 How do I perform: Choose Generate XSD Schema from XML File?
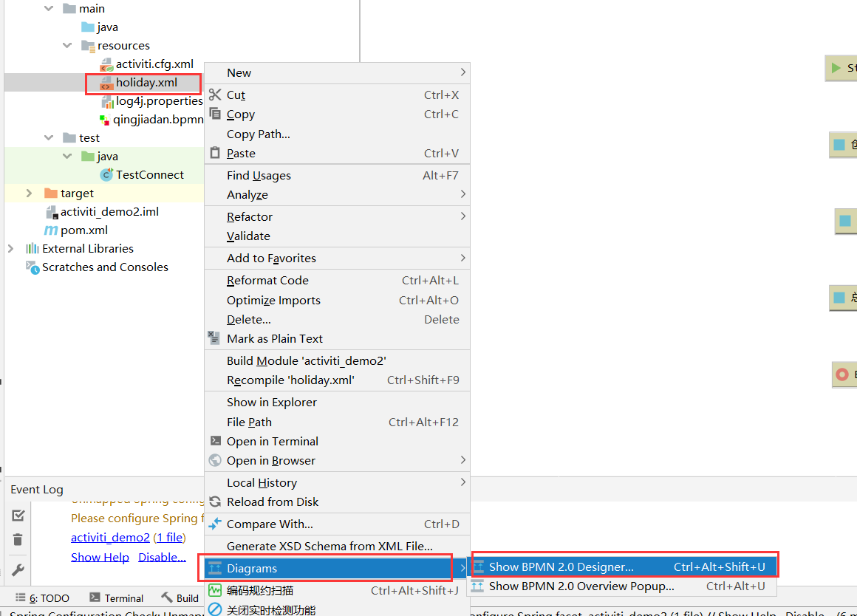click(337, 546)
